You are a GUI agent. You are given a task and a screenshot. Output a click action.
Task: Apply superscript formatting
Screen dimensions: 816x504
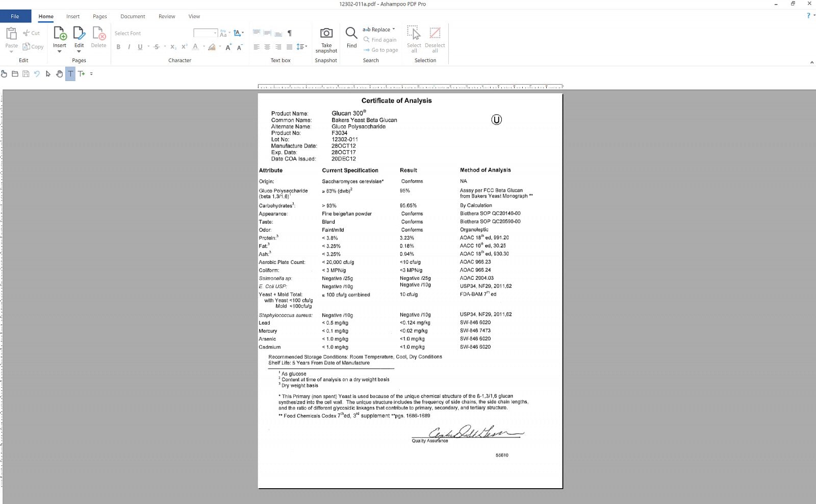point(185,47)
